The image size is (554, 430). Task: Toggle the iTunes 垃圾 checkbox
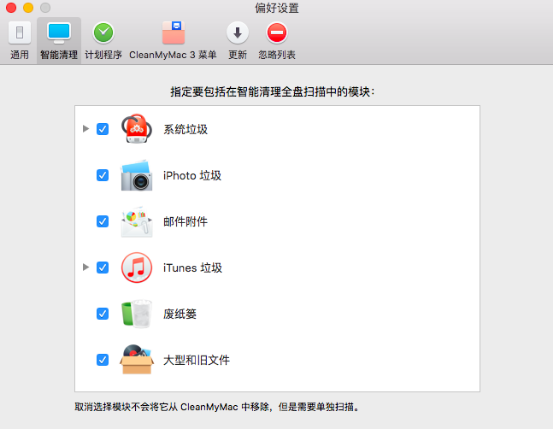click(102, 267)
